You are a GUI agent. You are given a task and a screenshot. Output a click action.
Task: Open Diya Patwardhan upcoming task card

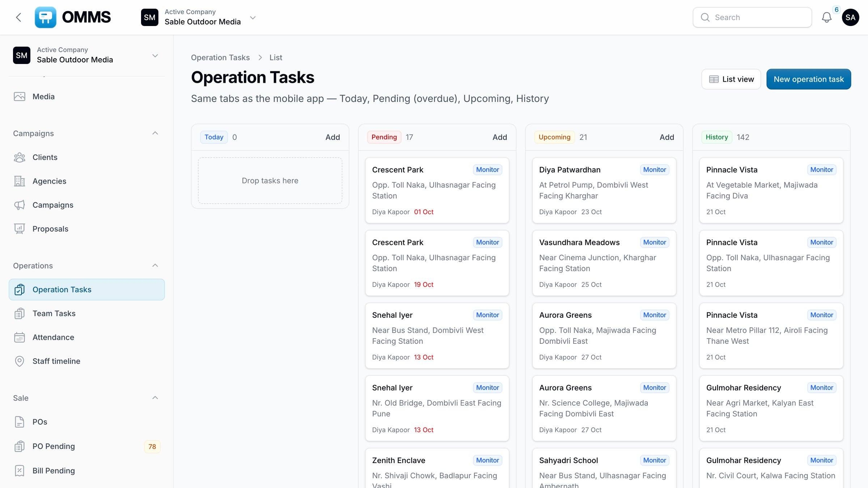[x=604, y=191]
